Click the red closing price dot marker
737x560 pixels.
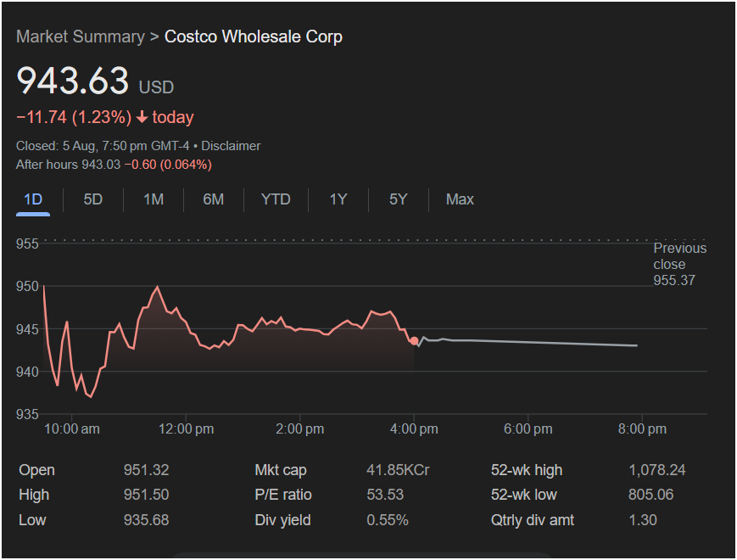(414, 341)
